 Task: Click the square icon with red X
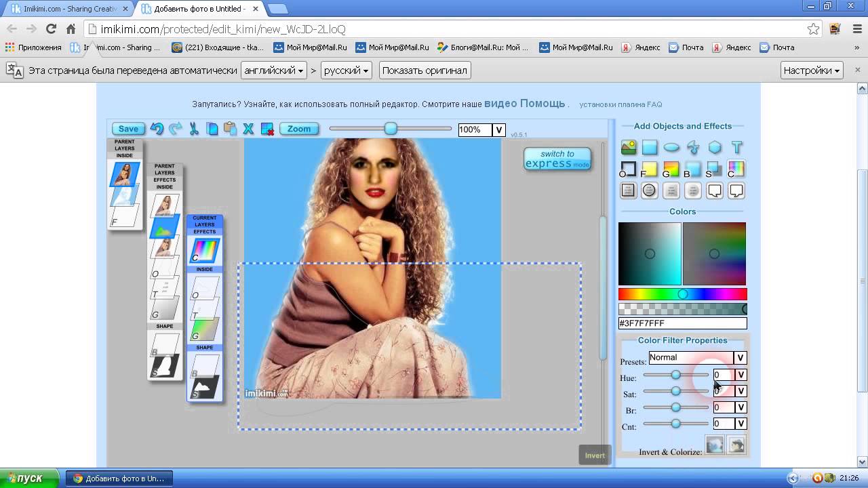pyautogui.click(x=267, y=129)
